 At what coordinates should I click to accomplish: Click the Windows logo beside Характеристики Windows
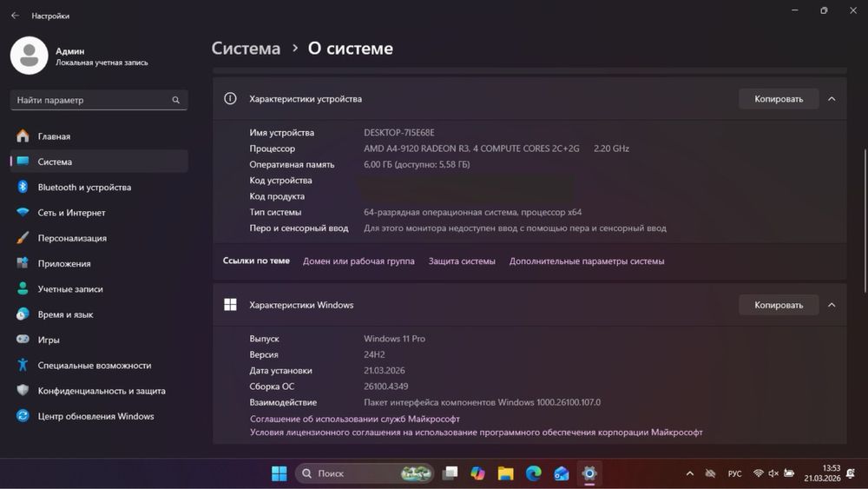point(230,305)
